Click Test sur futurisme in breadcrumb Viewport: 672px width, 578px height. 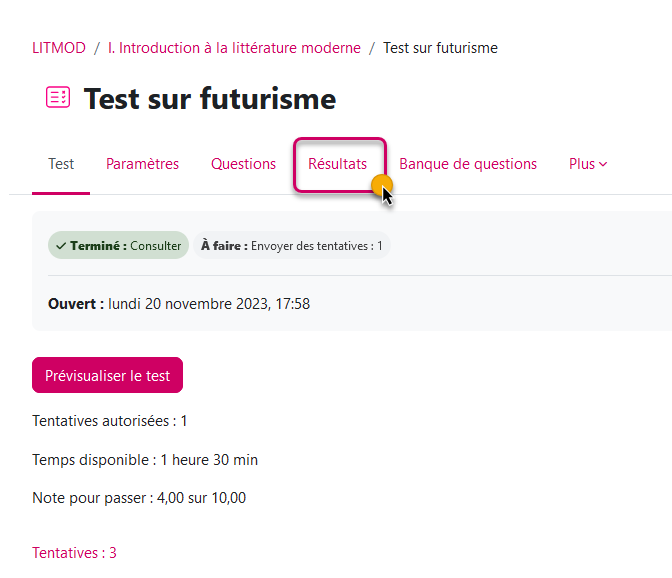(440, 48)
